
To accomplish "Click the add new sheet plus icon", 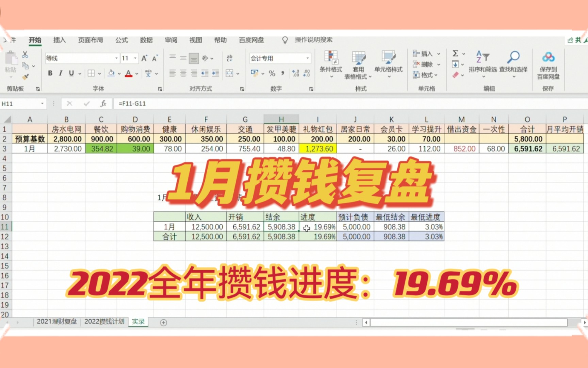I will point(163,322).
